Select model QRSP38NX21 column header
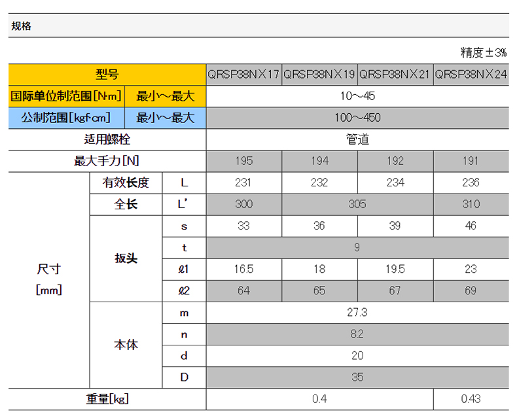 [395, 75]
